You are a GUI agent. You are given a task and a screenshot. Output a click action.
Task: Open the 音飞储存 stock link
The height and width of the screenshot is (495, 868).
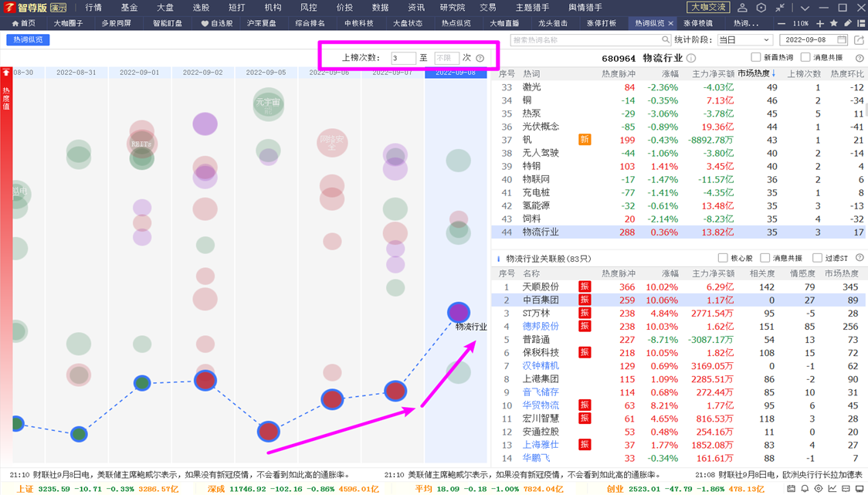(x=541, y=392)
